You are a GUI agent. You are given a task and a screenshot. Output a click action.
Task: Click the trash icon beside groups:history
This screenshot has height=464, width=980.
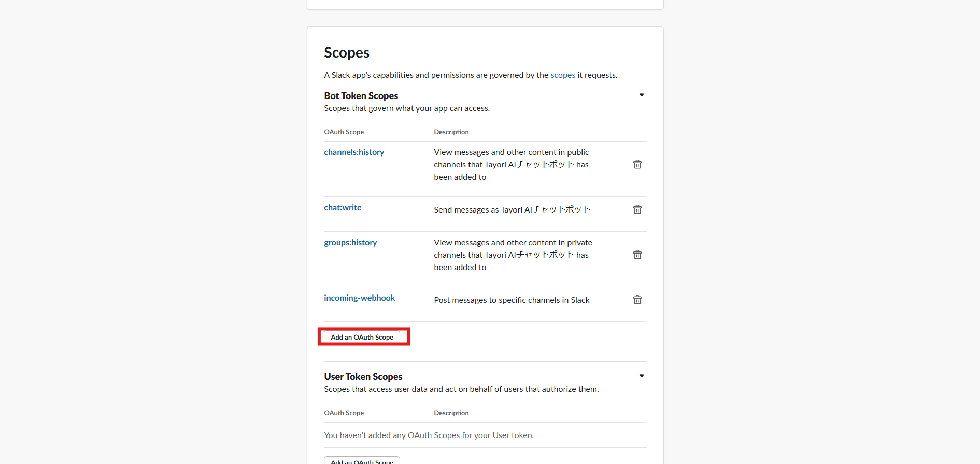(x=637, y=255)
